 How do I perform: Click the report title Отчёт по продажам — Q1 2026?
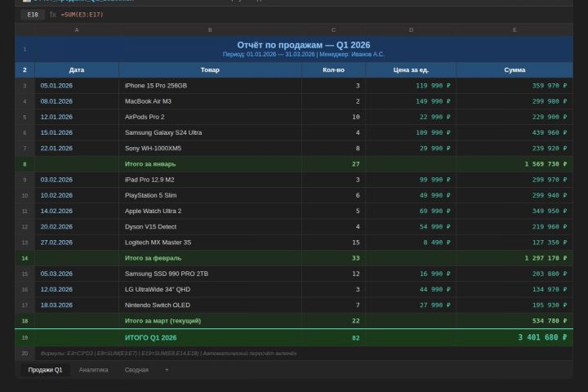(x=303, y=45)
